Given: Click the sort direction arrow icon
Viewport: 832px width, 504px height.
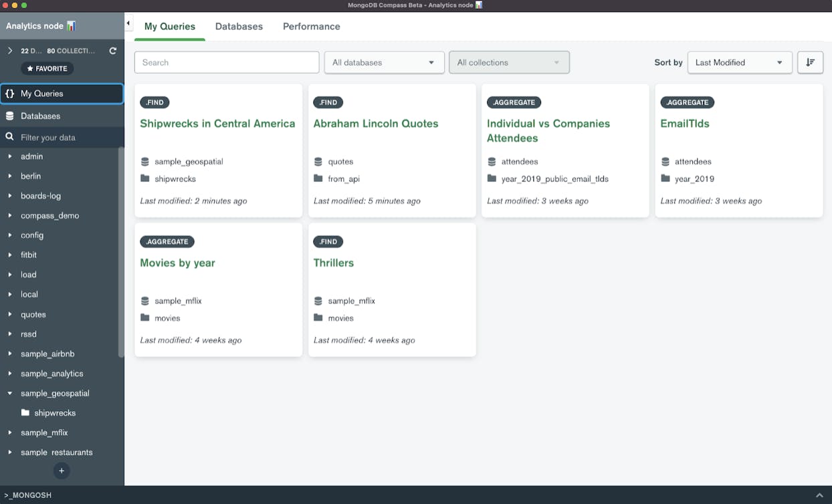Looking at the screenshot, I should pos(810,62).
